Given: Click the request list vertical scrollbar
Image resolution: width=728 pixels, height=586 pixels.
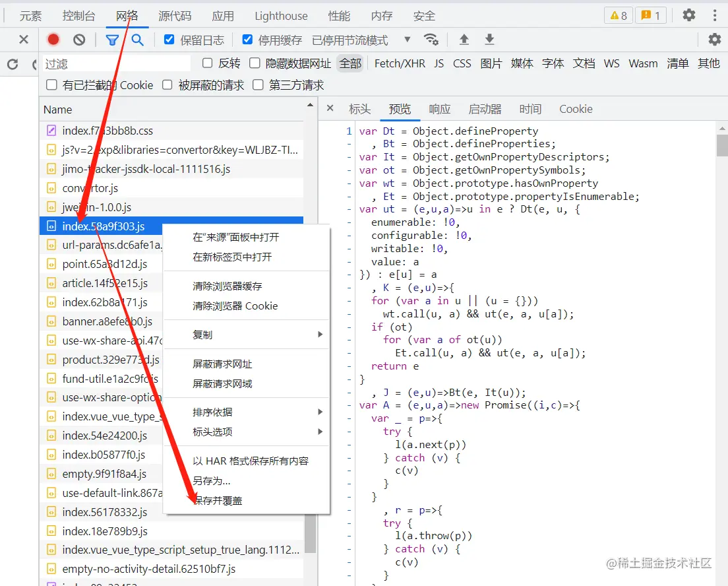Looking at the screenshot, I should pos(310,533).
